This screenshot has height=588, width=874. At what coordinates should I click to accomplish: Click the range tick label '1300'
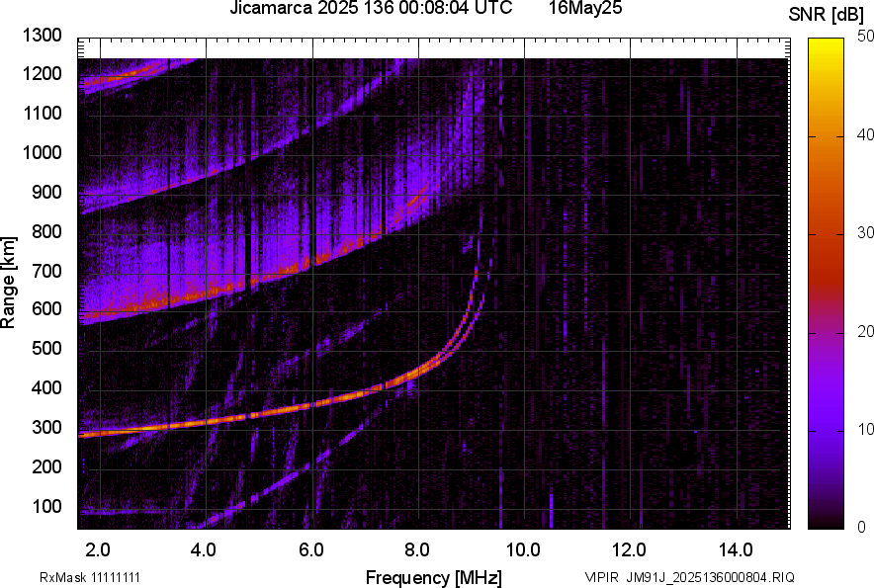[42, 36]
